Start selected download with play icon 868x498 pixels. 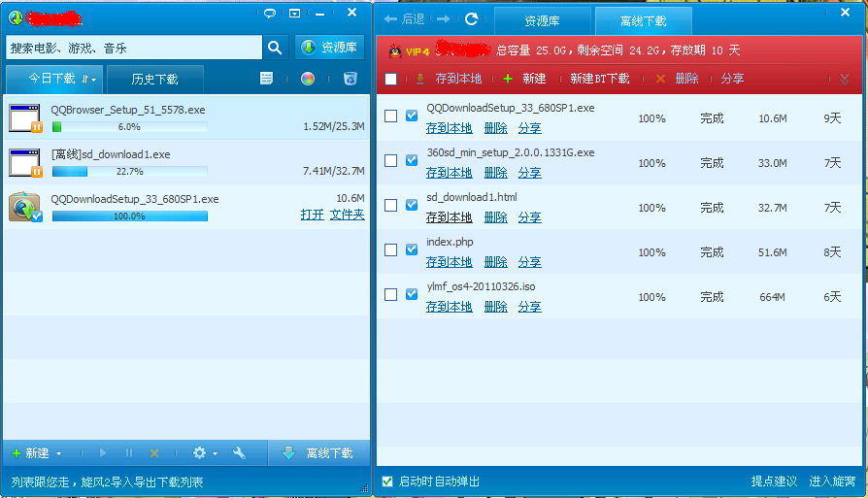[x=103, y=453]
